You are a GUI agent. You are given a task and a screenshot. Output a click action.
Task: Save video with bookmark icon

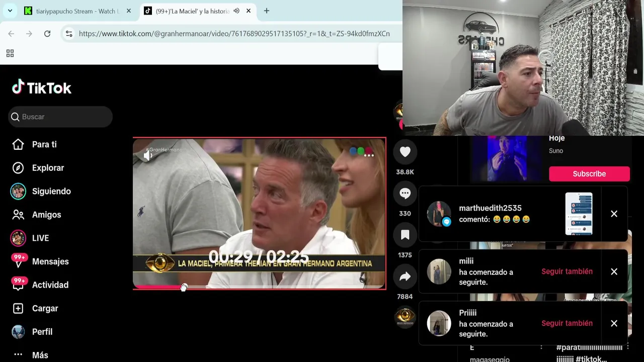[405, 235]
